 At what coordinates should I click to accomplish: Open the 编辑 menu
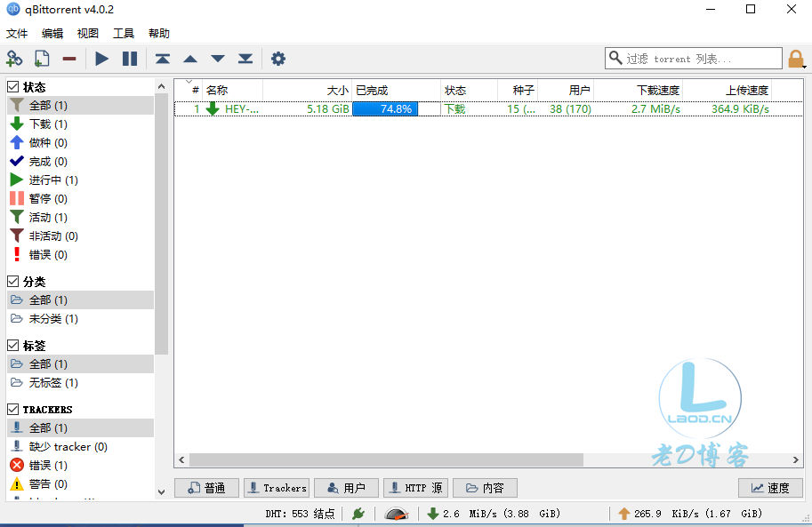click(52, 34)
